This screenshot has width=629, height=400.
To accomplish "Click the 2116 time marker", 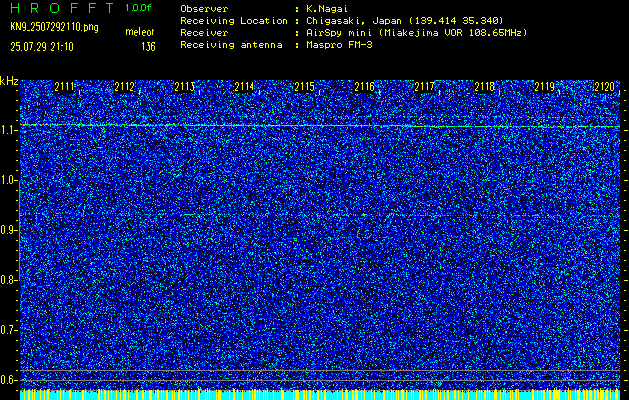I will click(x=364, y=87).
